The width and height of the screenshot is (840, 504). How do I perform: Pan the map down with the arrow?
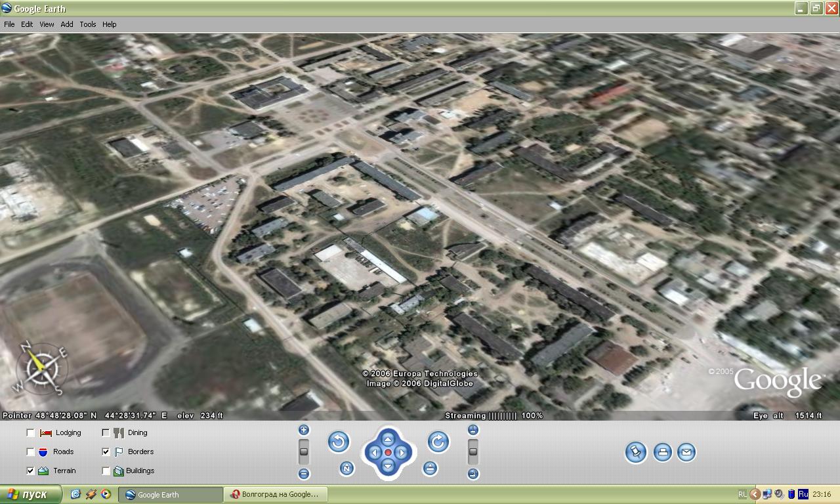tap(388, 466)
